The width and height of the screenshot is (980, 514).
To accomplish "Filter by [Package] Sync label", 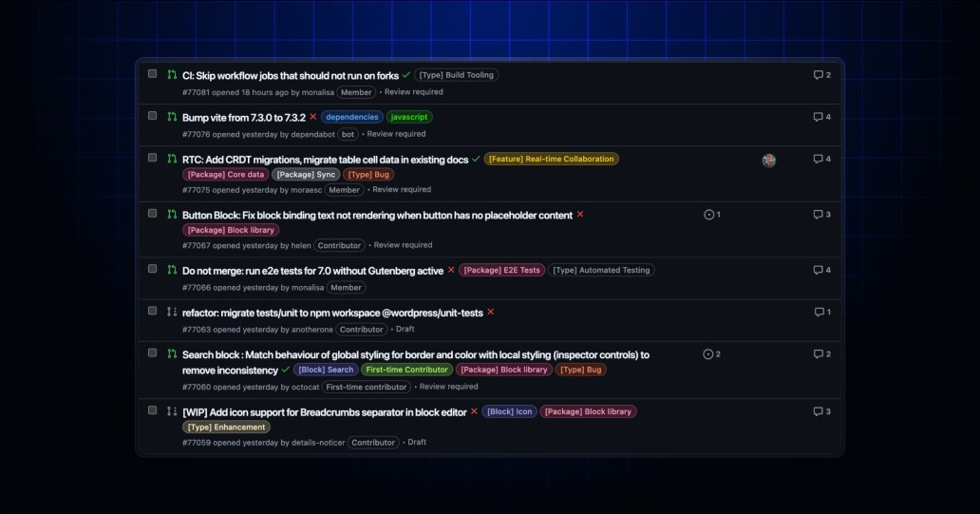I will click(306, 175).
